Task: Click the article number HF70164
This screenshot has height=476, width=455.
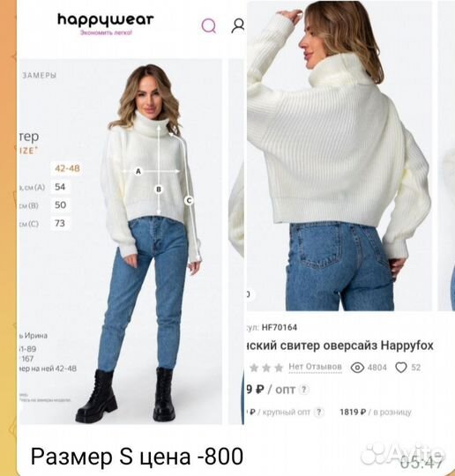Action: (280, 327)
